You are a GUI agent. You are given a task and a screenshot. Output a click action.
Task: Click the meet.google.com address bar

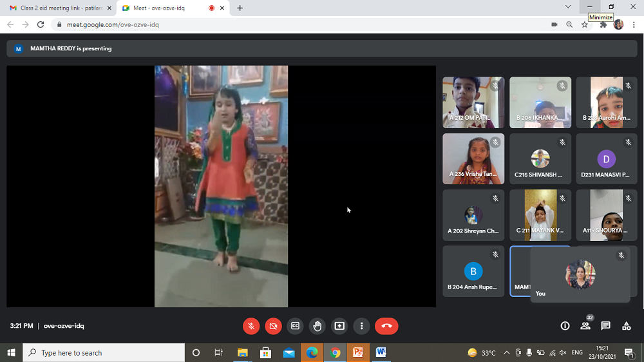pyautogui.click(x=290, y=24)
